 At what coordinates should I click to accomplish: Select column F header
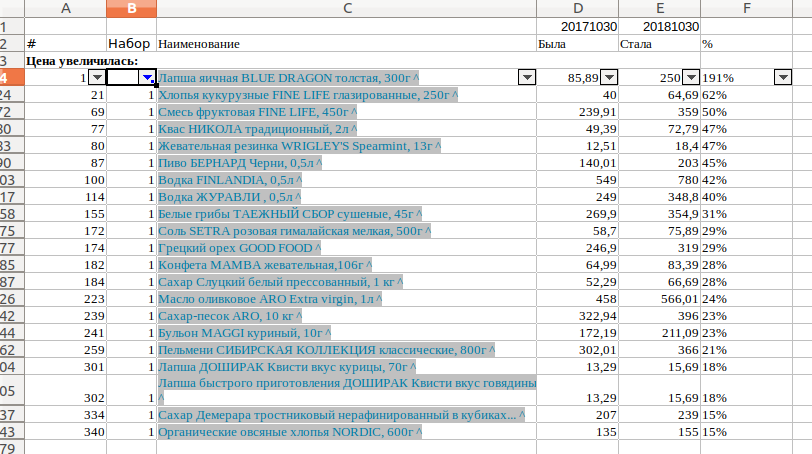(x=746, y=8)
